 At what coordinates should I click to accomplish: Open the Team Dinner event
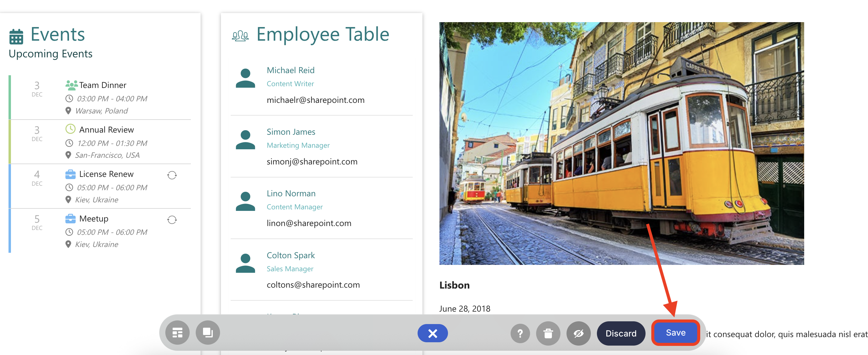[x=102, y=85]
